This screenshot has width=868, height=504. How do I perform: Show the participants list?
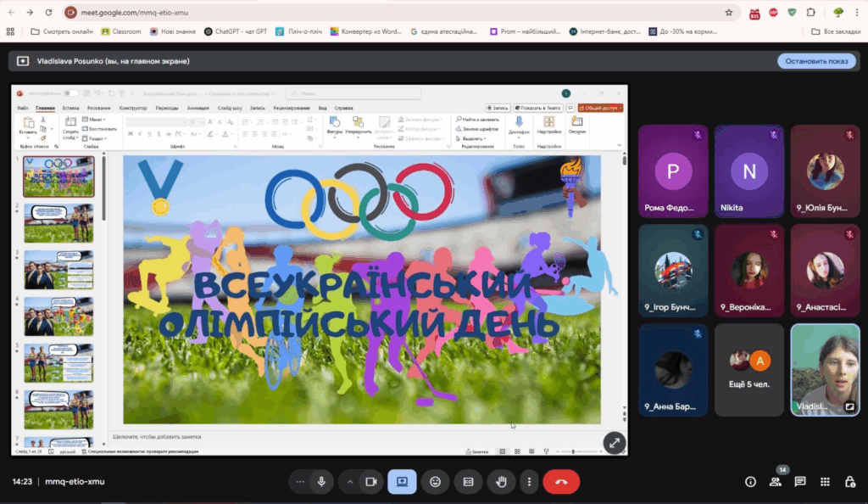point(776,482)
